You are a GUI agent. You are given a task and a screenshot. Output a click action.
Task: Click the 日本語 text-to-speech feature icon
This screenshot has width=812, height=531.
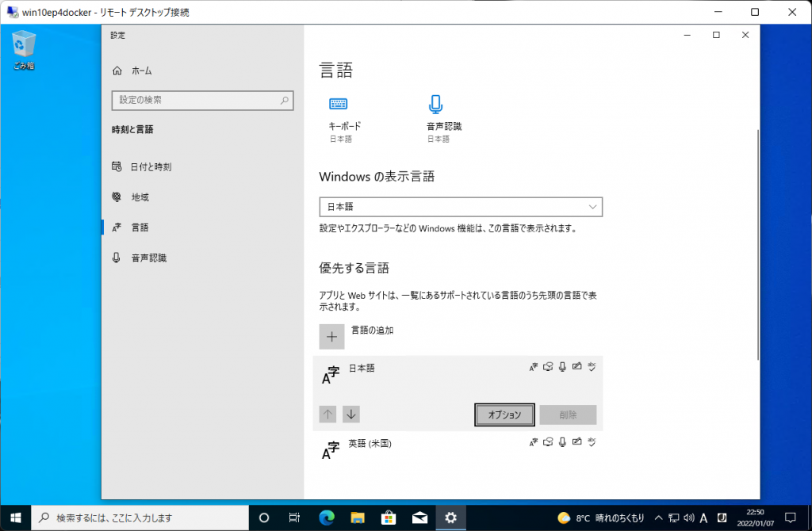point(548,367)
